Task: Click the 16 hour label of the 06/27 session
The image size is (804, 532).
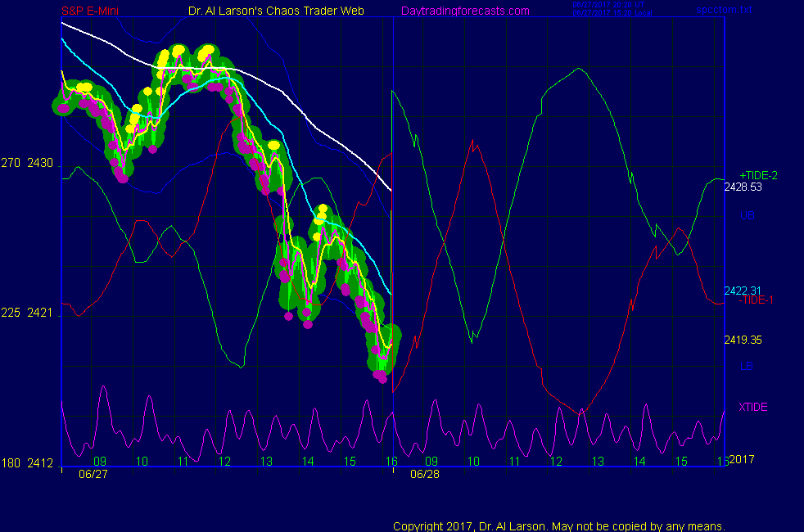Action: pos(391,462)
